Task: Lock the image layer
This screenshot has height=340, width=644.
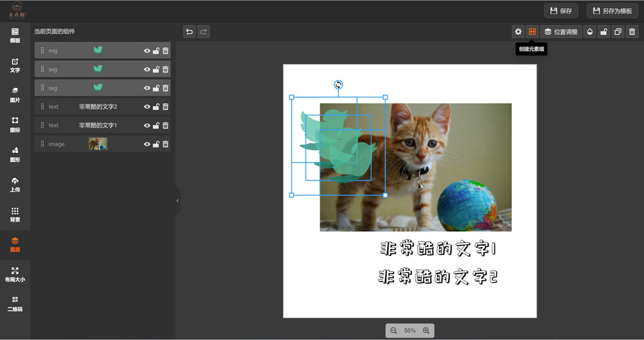Action: [x=156, y=144]
